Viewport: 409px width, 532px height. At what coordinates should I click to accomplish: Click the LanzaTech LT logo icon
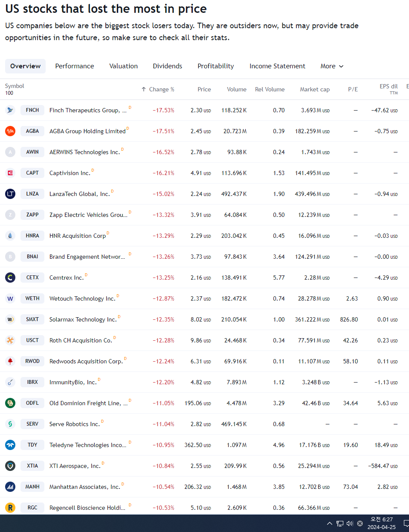pos(10,194)
